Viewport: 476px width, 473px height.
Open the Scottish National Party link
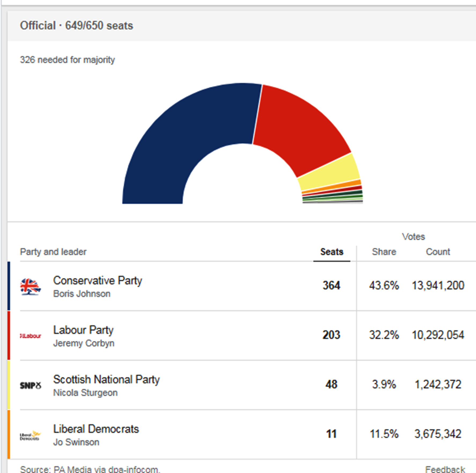click(x=106, y=380)
